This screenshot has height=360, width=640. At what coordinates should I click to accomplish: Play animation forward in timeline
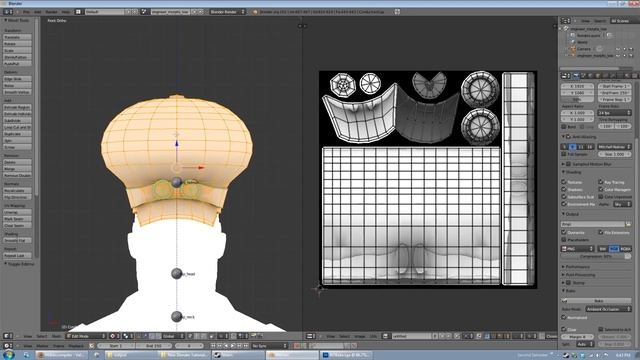[233, 346]
